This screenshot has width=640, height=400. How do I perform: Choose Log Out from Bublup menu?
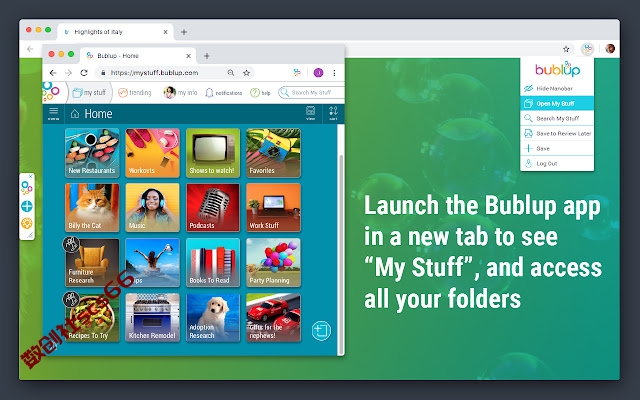(557, 163)
